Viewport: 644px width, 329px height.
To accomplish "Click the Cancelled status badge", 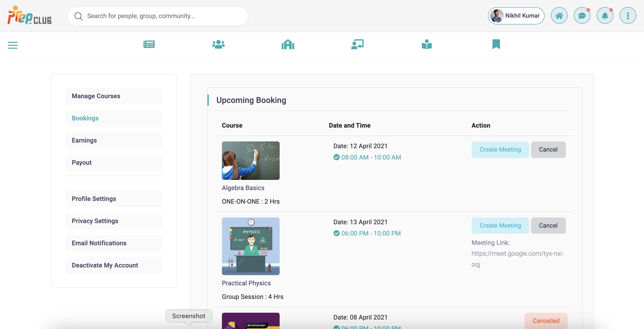I will pos(546,321).
